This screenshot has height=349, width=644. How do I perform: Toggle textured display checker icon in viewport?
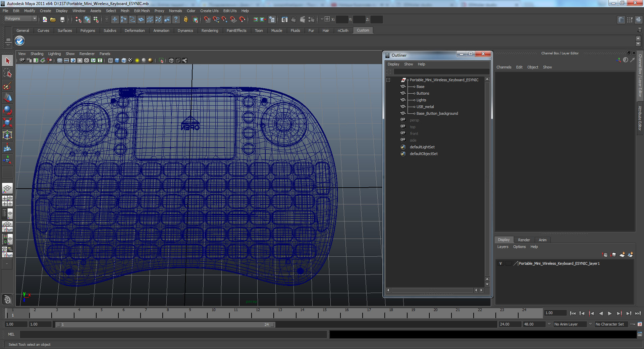[x=130, y=60]
